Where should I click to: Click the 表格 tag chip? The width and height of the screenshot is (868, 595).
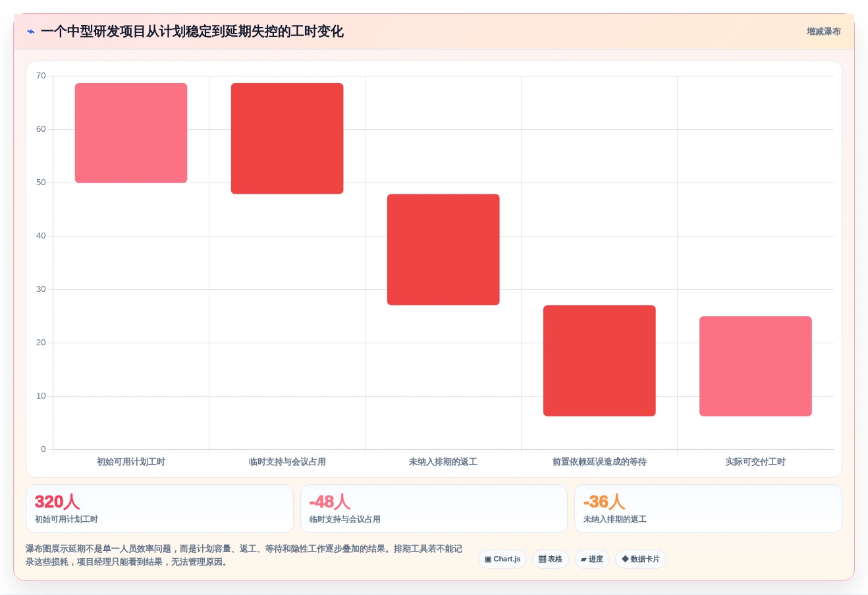click(x=551, y=559)
